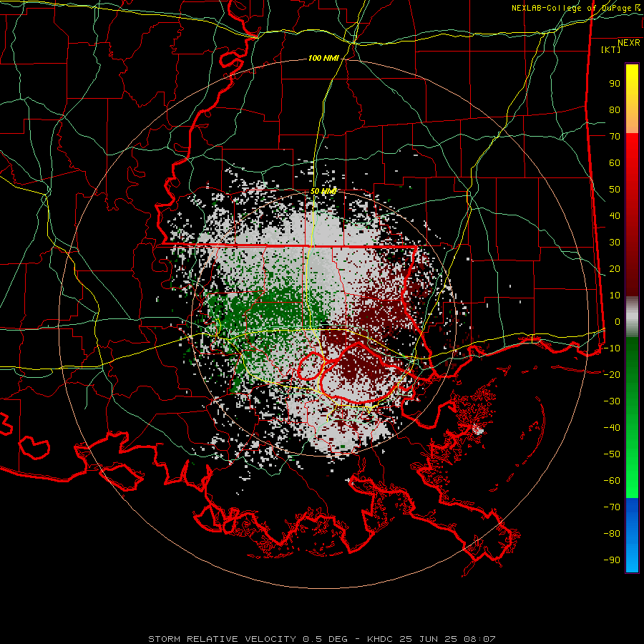Click the 40 value on velocity scale

(615, 215)
